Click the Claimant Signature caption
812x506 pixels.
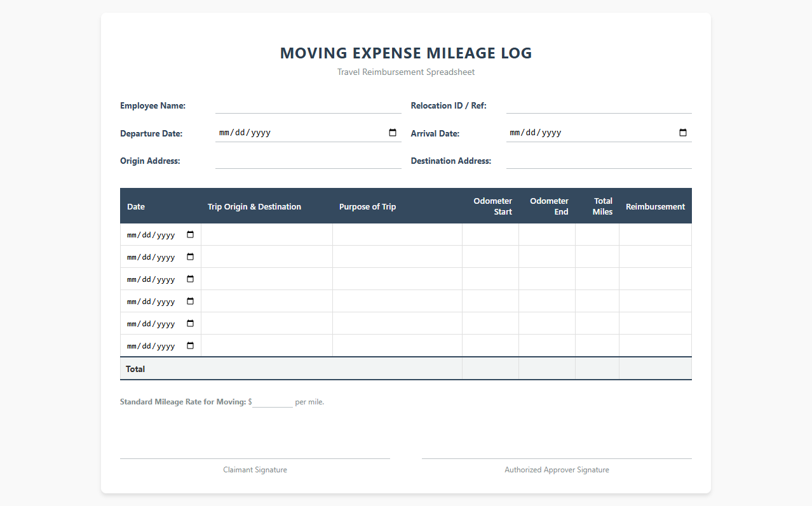tap(255, 470)
